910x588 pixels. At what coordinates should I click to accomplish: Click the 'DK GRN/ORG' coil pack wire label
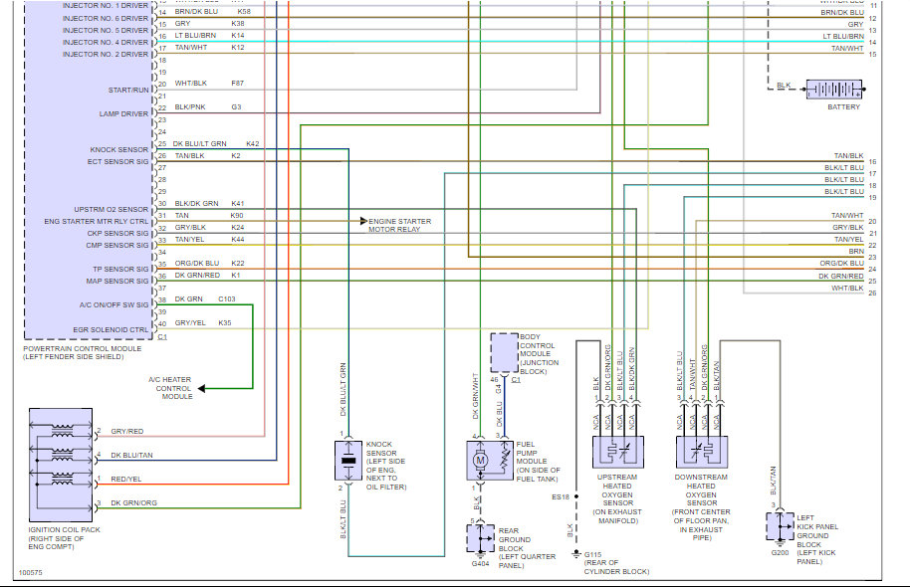click(133, 502)
